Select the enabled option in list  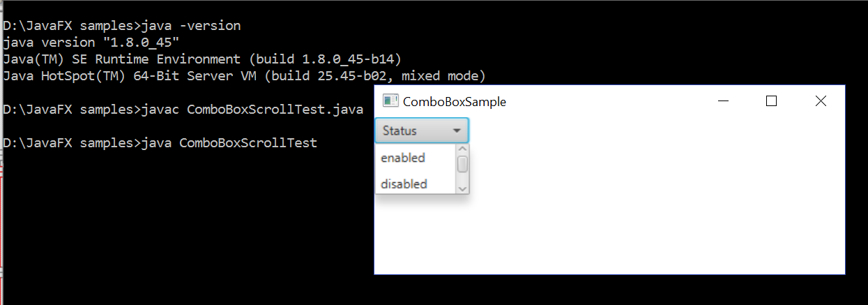click(403, 158)
